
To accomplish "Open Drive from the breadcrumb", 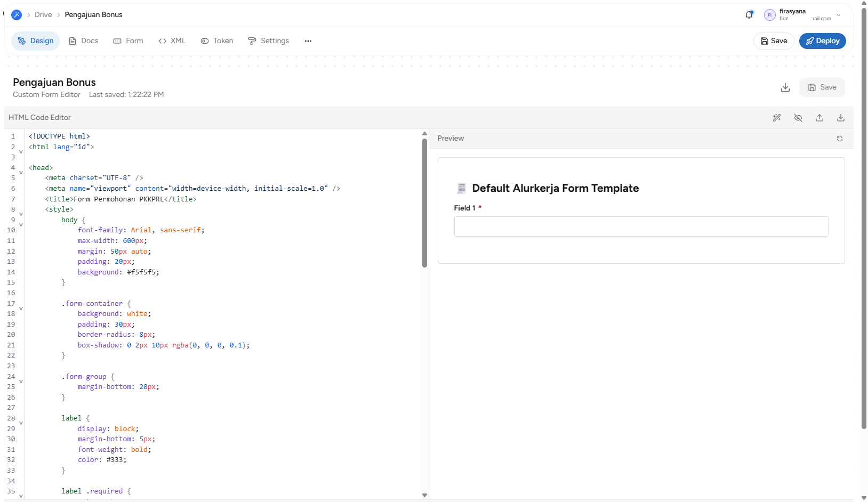I will 43,15.
